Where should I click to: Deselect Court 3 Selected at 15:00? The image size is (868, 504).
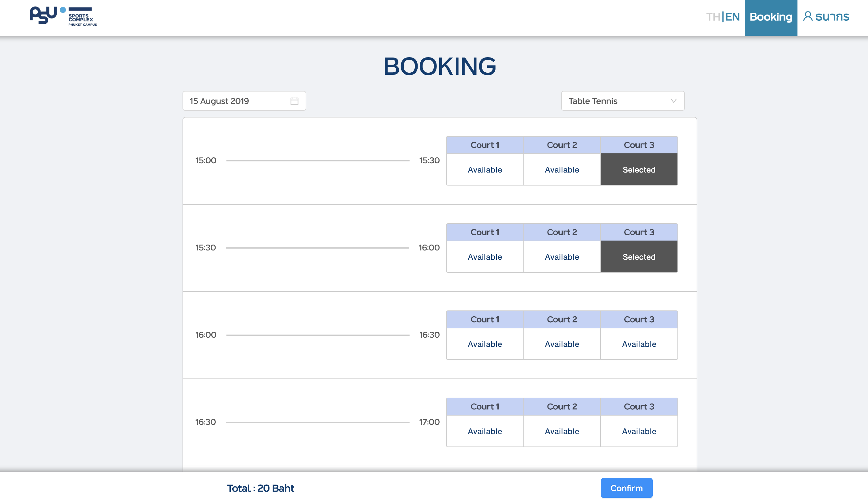click(639, 170)
